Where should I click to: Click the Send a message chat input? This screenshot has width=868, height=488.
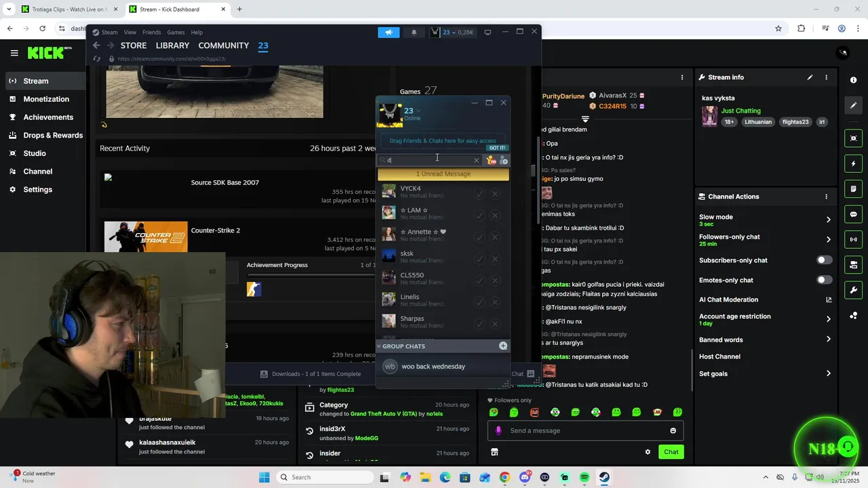[x=585, y=430]
